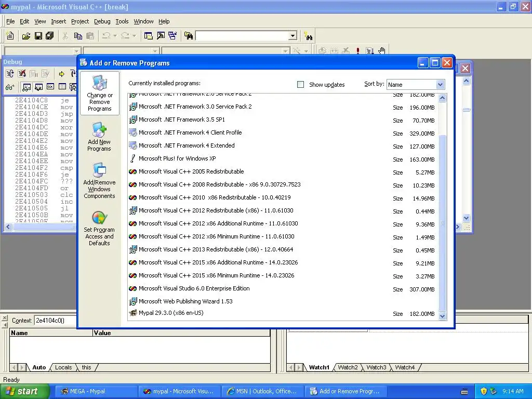Click the Go debug icon beside the hand
The height and width of the screenshot is (399, 532).
click(x=370, y=51)
